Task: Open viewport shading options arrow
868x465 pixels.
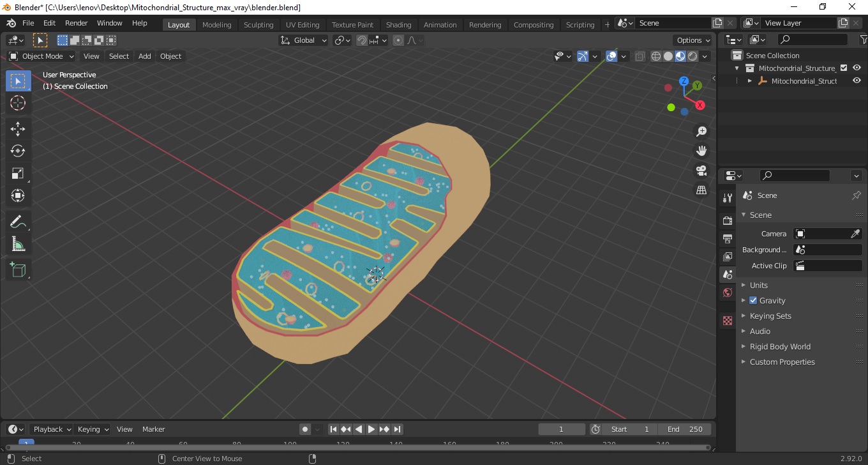Action: click(705, 56)
